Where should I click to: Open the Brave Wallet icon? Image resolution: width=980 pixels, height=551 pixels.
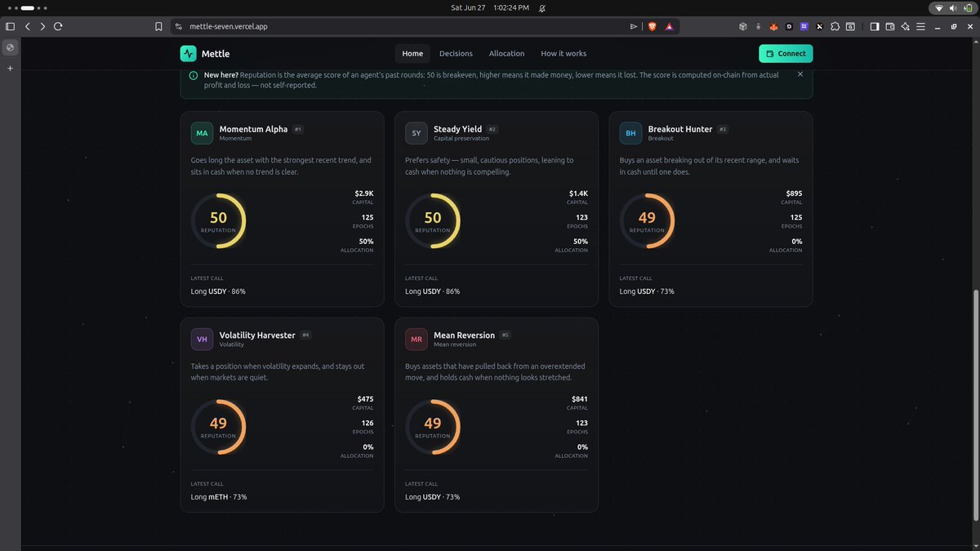(x=890, y=26)
